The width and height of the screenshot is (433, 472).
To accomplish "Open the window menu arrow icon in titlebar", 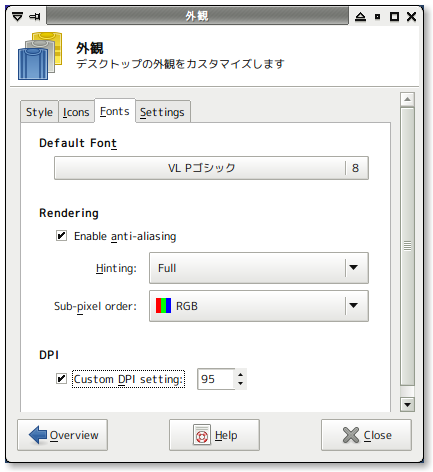I will tap(17, 16).
